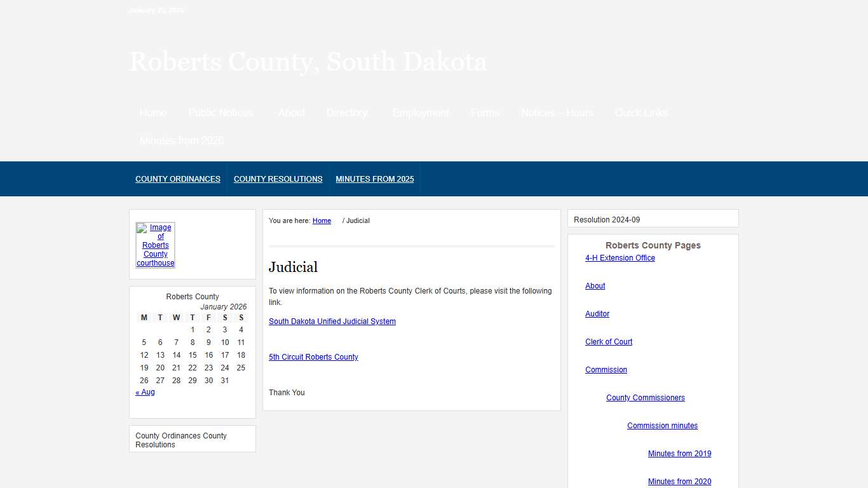This screenshot has height=488, width=868.
Task: Open the Home menu item
Action: coord(153,112)
